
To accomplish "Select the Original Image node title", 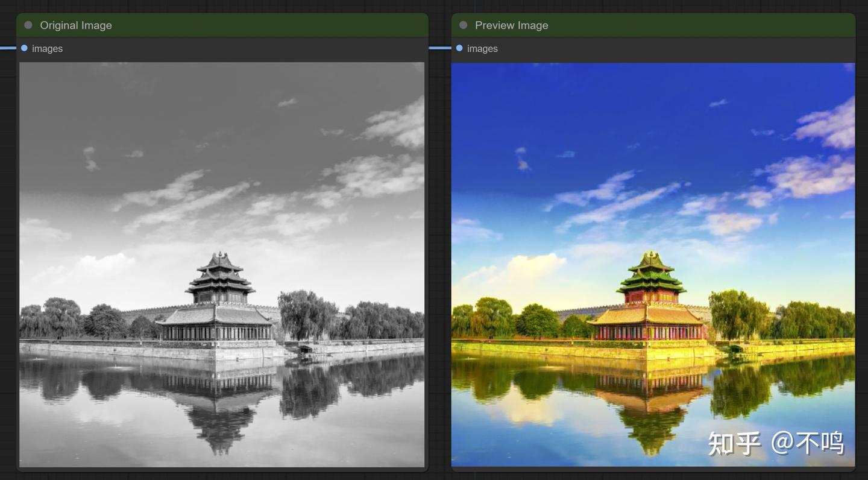I will [76, 25].
